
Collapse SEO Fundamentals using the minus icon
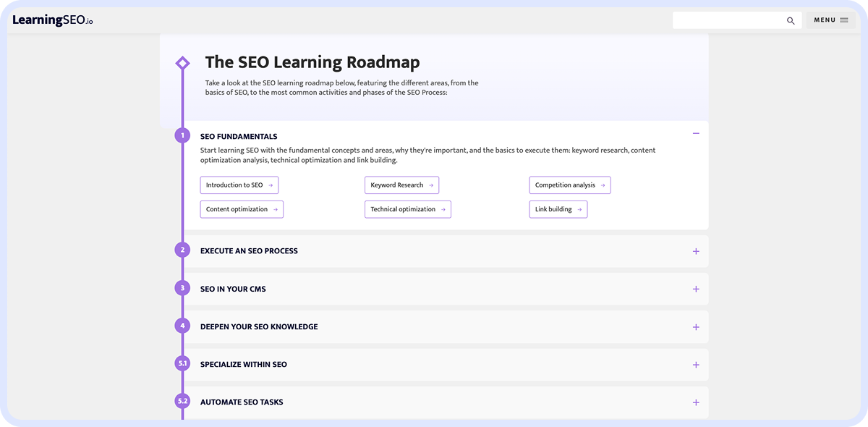[x=695, y=133]
